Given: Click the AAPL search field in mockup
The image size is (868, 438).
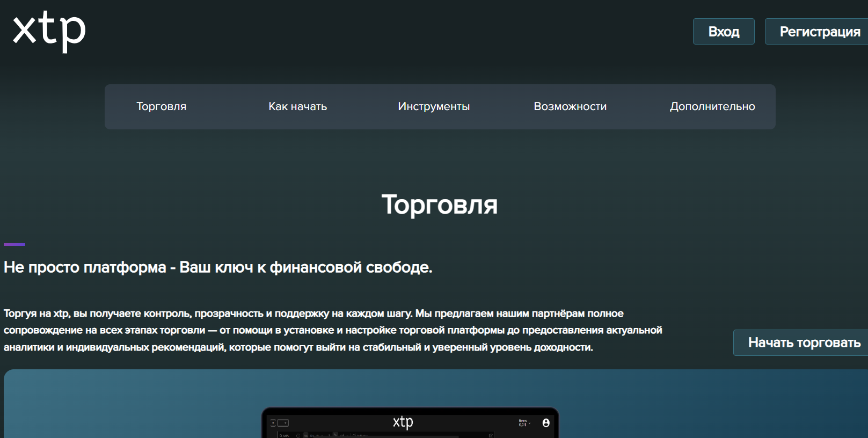Looking at the screenshot, I should (286, 435).
